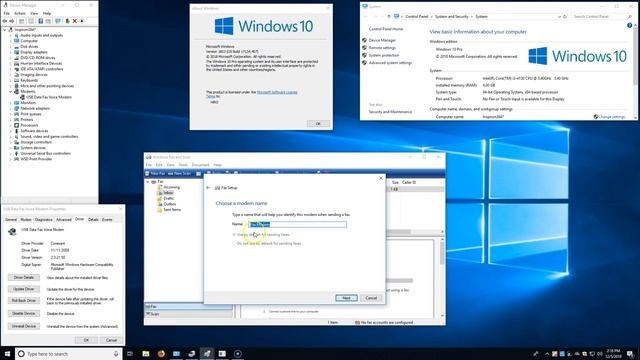Click the Cortana microphone icon in search box
Image resolution: width=640 pixels, height=360 pixels.
point(116,354)
